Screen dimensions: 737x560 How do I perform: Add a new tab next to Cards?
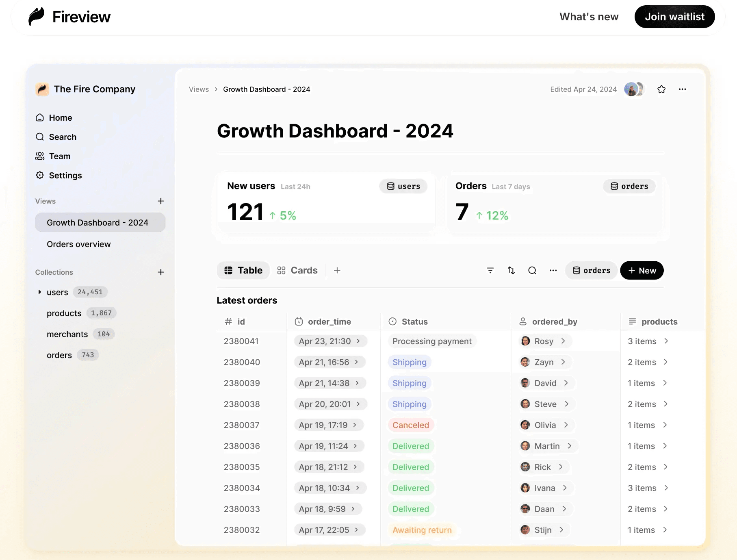(x=337, y=271)
